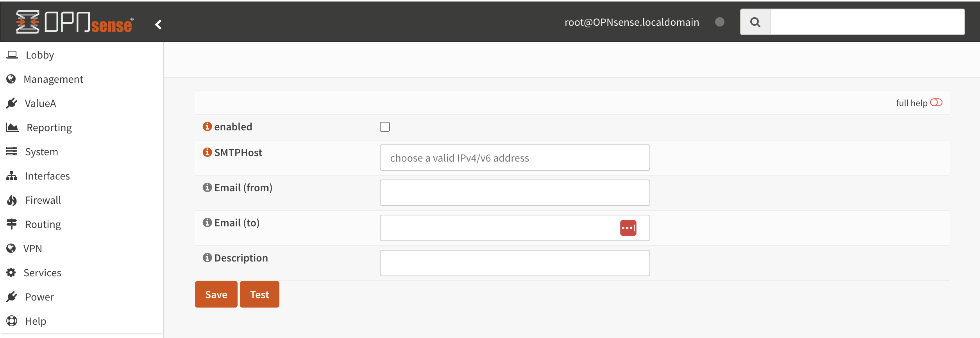The image size is (980, 338).
Task: Click the magnifier search icon
Action: point(755,22)
